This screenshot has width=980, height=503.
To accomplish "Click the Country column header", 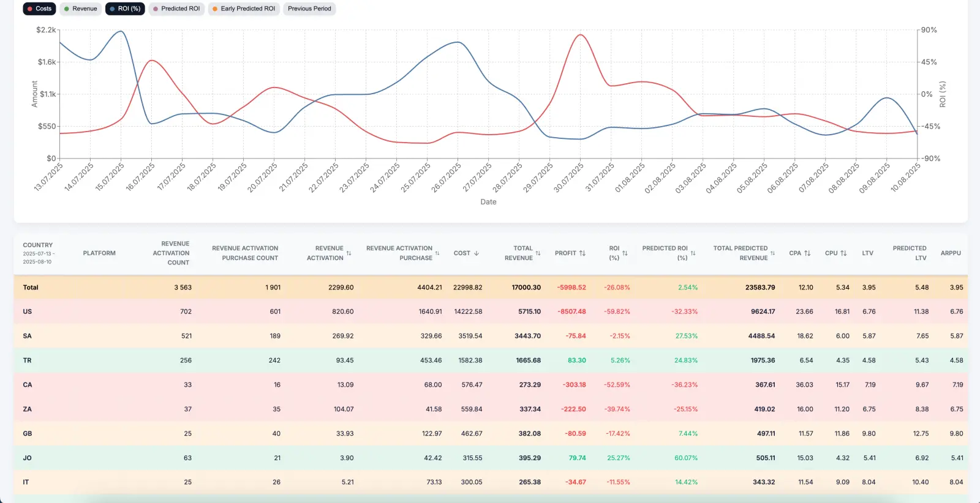I will 38,245.
